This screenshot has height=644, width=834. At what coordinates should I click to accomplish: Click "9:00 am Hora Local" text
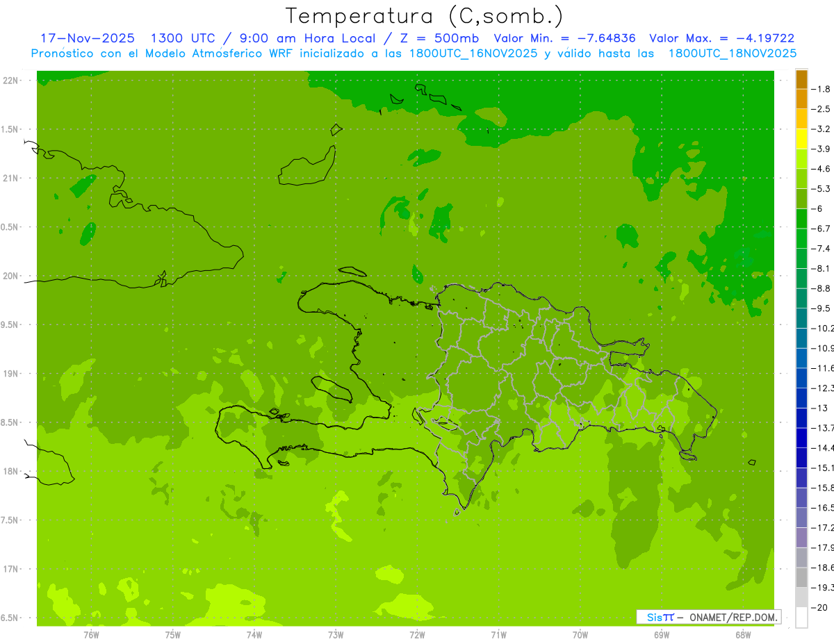[x=307, y=38]
